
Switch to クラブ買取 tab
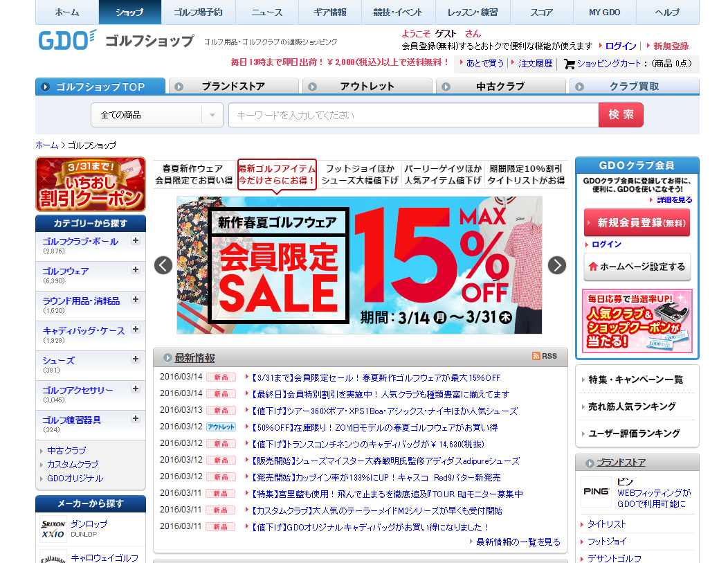pos(634,87)
